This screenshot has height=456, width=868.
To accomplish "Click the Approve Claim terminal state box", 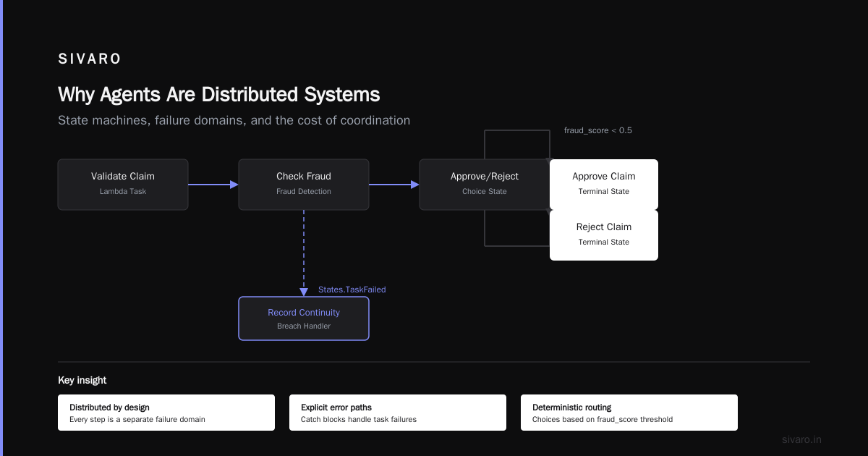I will [x=604, y=185].
